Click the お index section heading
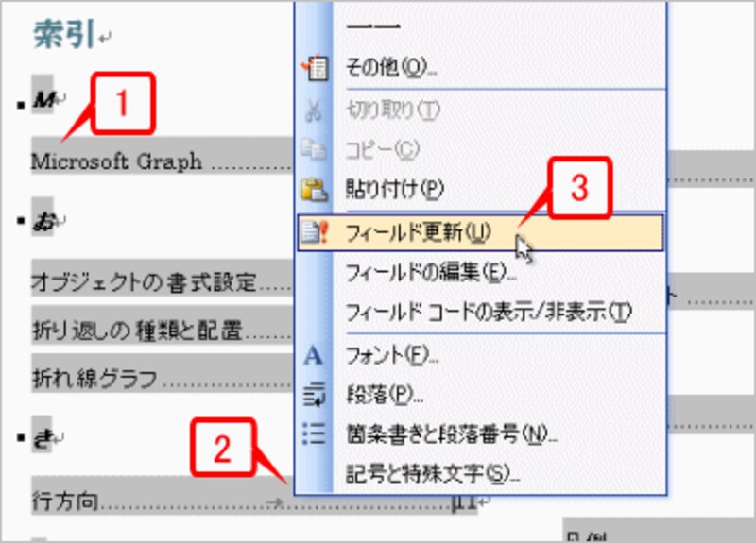This screenshot has height=543, width=756. click(43, 221)
